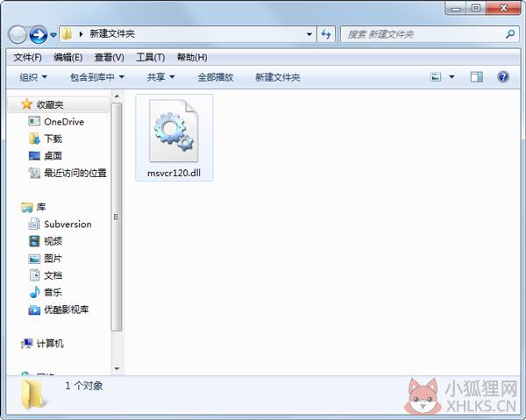Toggle the preview pane button
This screenshot has width=526, height=420.
476,77
